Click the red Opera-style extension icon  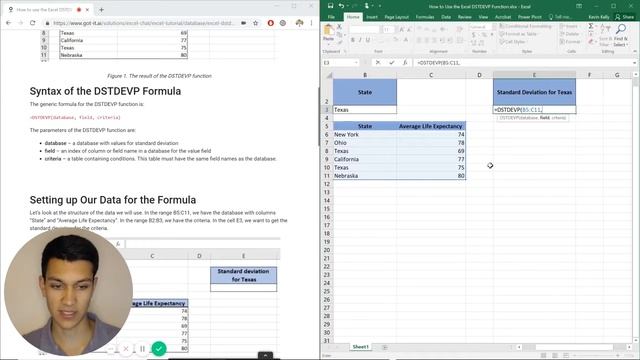pyautogui.click(x=270, y=23)
